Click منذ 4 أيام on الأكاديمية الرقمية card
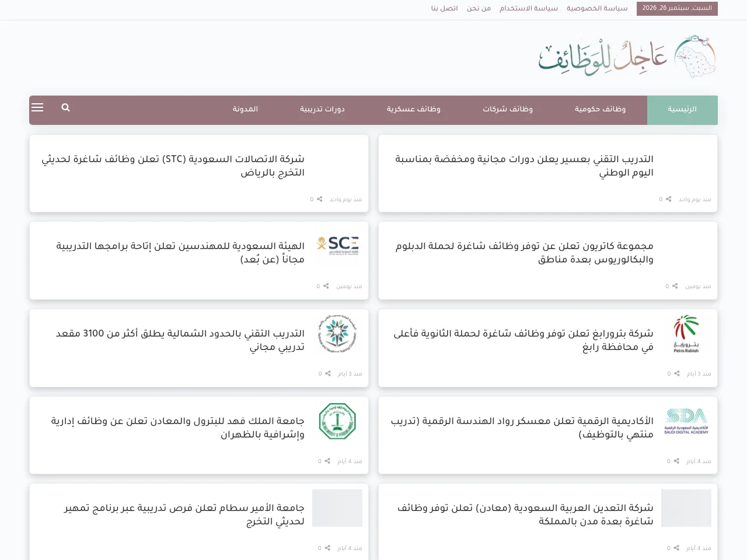Screen dimensions: 747x560 pyautogui.click(x=699, y=461)
